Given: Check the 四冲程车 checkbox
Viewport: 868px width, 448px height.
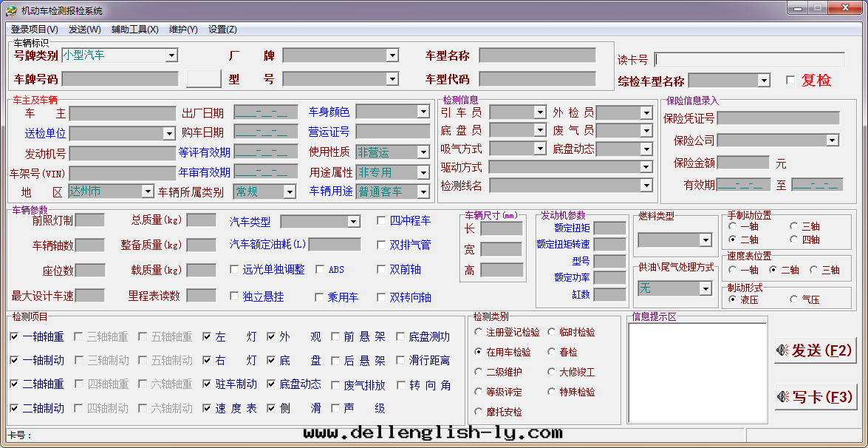Looking at the screenshot, I should click(x=382, y=220).
